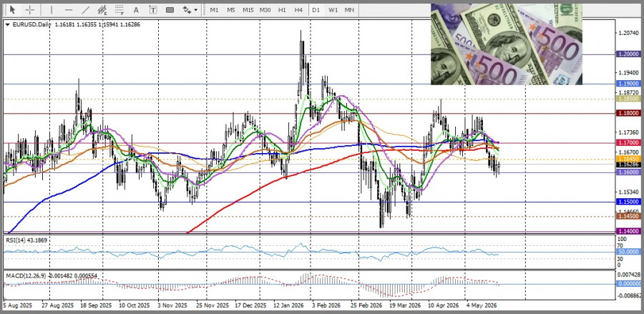Click the H1 timeframe button

pos(282,9)
